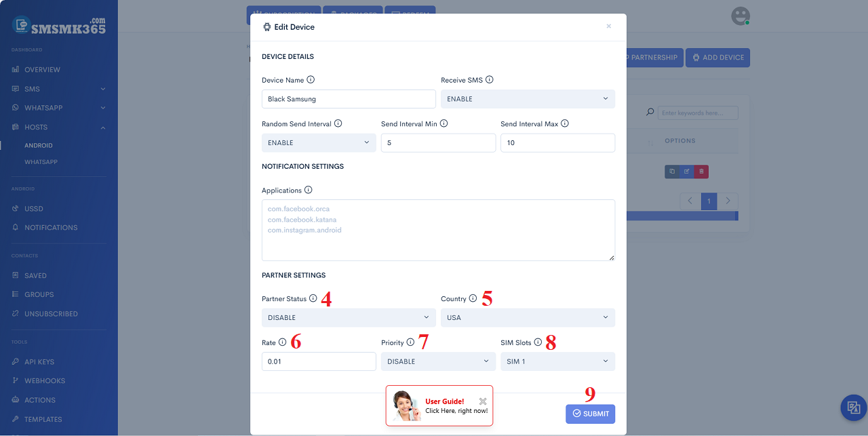Click the info icon next to Send Interval Min

coord(444,123)
